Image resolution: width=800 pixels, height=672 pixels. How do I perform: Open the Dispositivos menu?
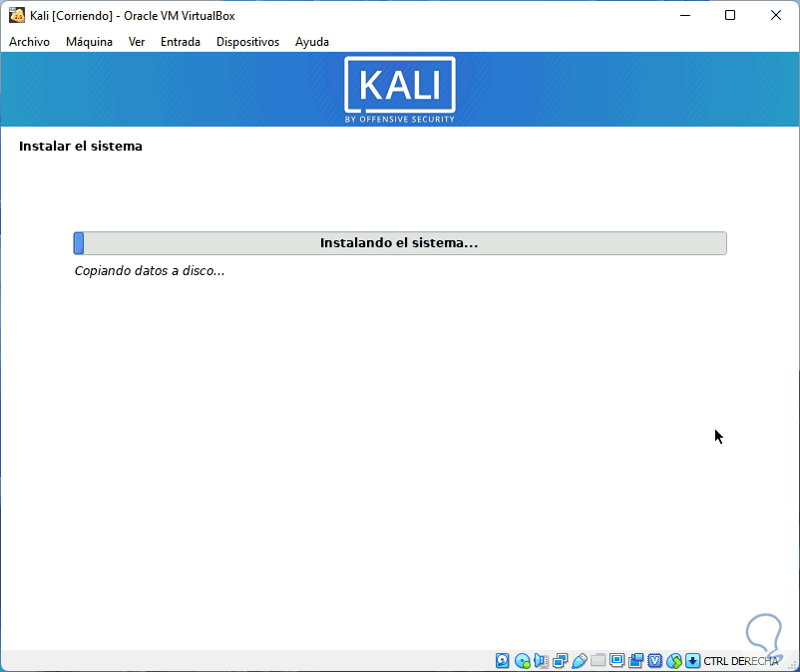click(x=247, y=42)
